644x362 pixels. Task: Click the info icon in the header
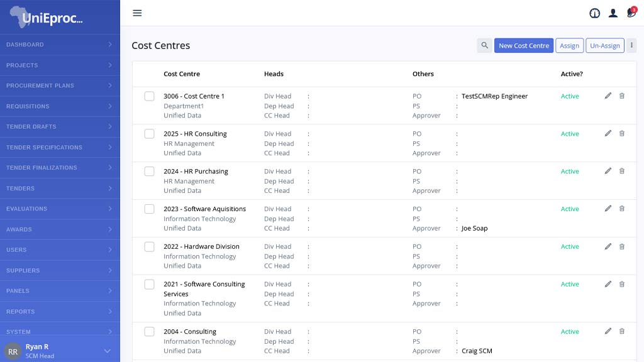(594, 13)
